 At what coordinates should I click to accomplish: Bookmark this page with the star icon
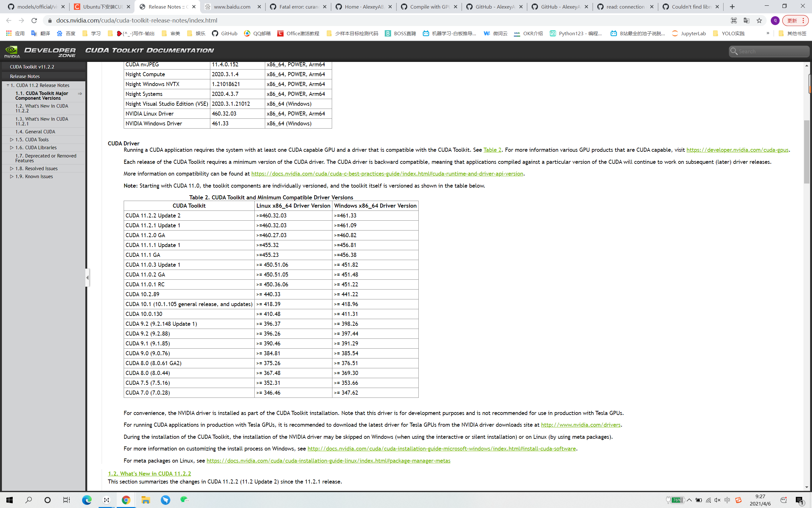pyautogui.click(x=759, y=21)
